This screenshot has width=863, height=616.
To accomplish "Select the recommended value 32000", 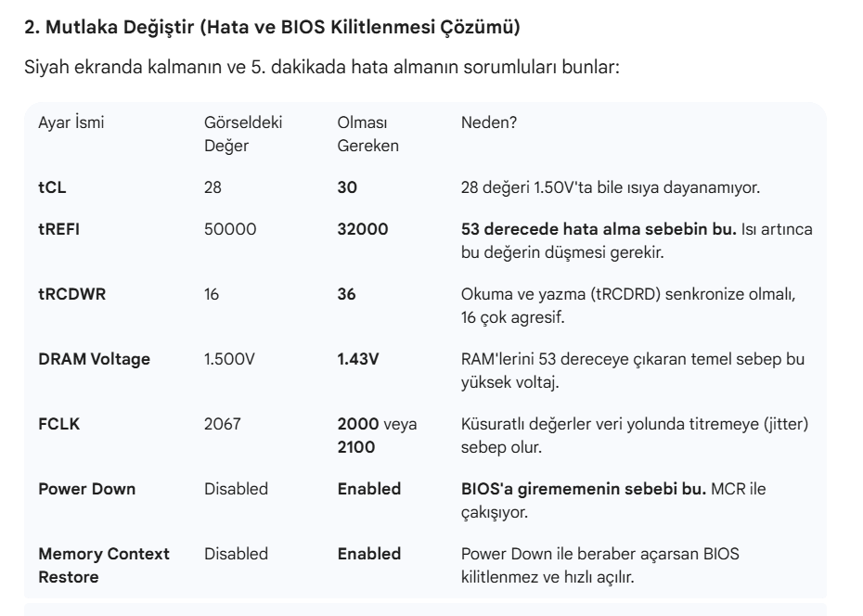I will pyautogui.click(x=363, y=229).
